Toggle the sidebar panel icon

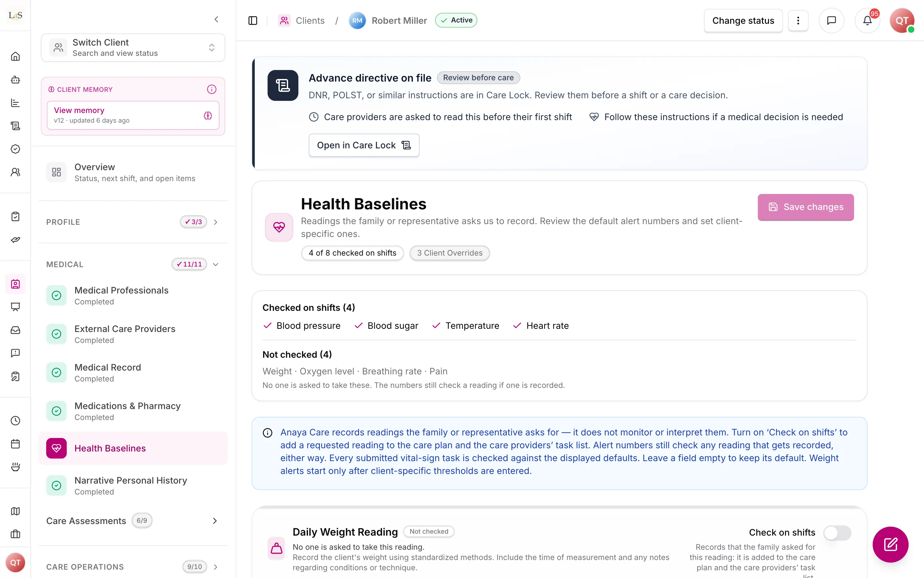(x=253, y=20)
